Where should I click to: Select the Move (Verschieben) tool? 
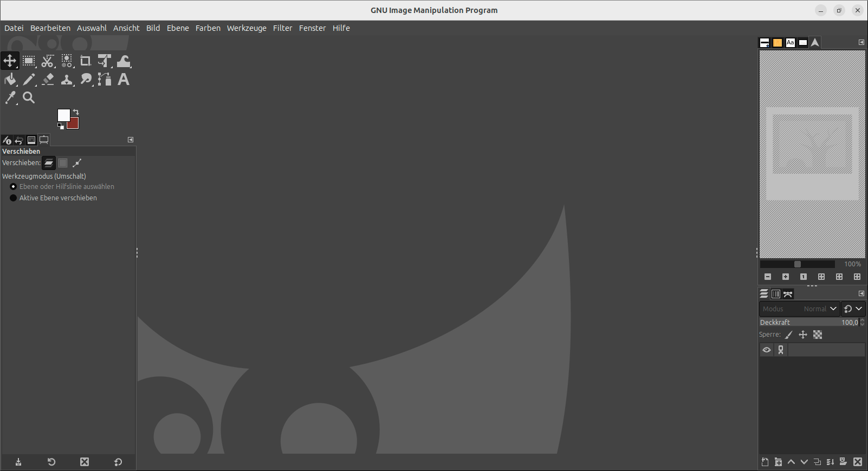10,61
